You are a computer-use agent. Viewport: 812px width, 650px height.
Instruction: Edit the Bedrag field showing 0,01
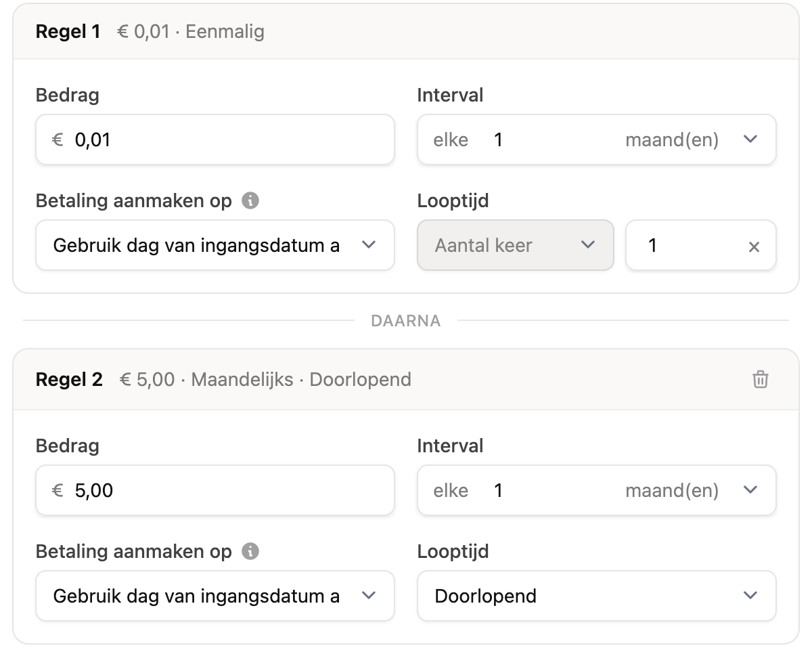[215, 139]
